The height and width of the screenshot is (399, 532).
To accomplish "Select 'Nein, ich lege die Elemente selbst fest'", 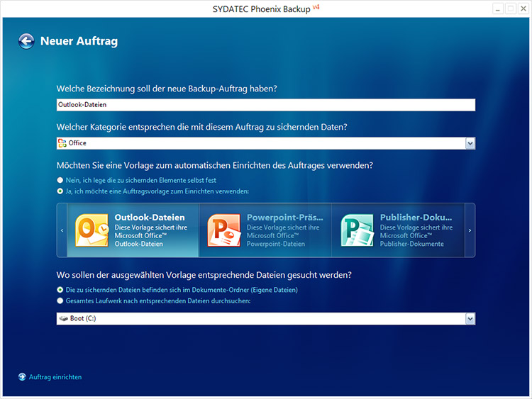I will [60, 181].
